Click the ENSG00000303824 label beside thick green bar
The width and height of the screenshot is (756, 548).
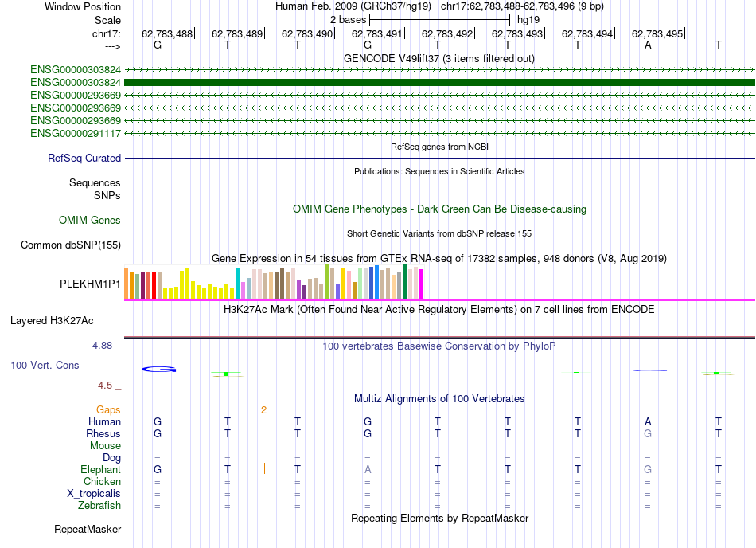point(76,83)
